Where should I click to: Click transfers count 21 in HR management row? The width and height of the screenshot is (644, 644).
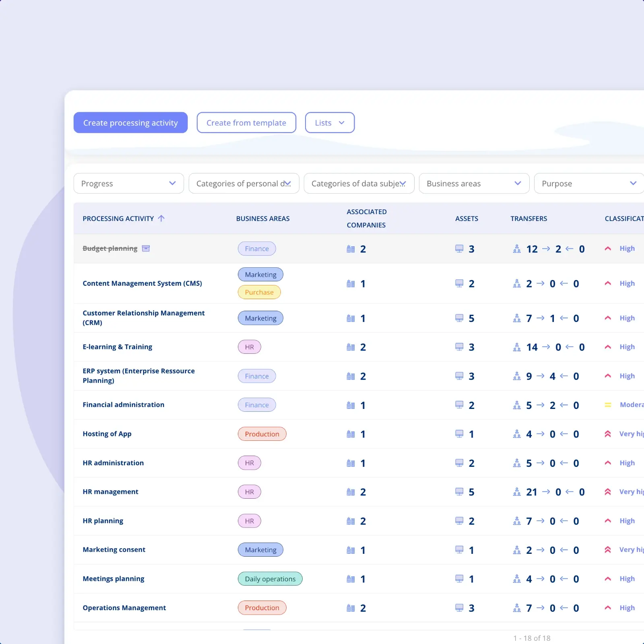pyautogui.click(x=532, y=492)
